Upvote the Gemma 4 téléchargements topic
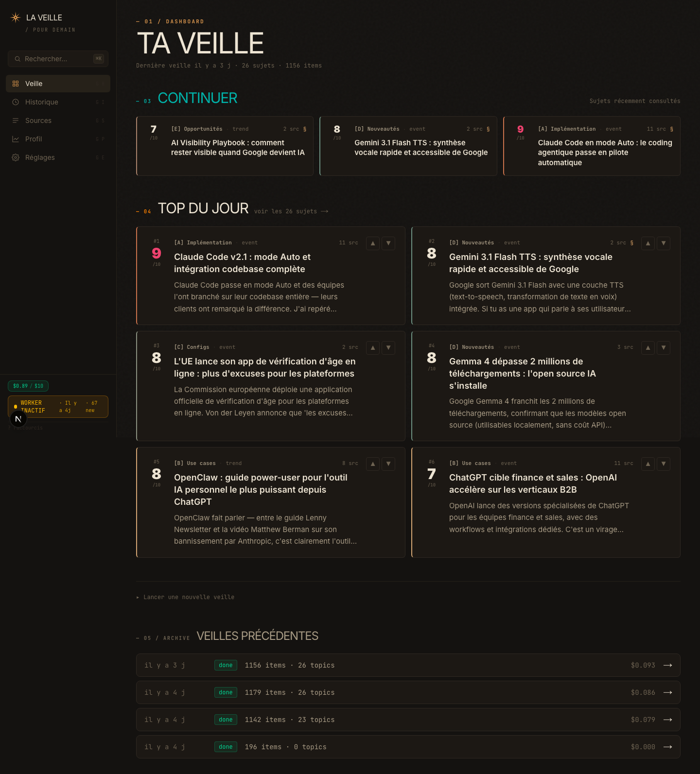 [x=647, y=348]
